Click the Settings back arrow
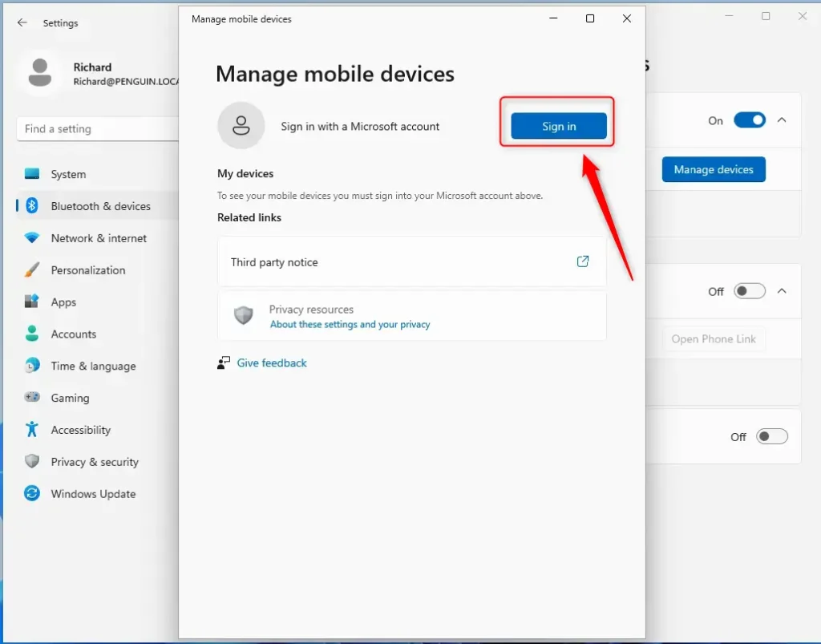This screenshot has height=644, width=821. pyautogui.click(x=22, y=22)
